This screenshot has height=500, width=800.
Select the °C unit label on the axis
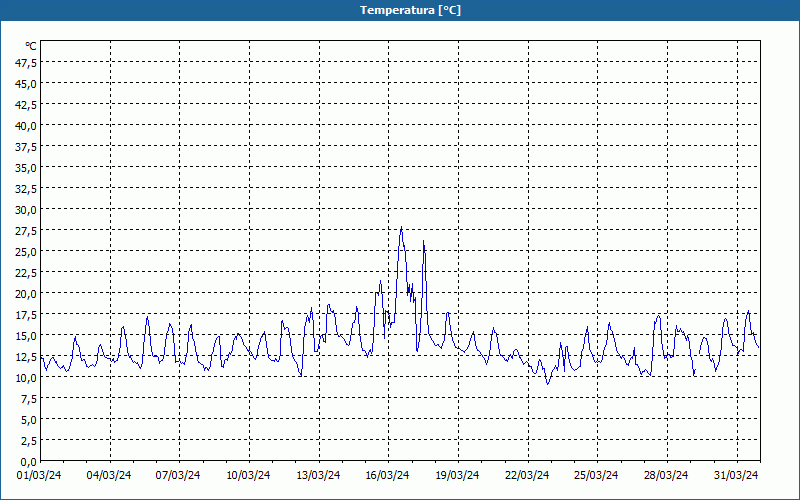click(x=31, y=46)
